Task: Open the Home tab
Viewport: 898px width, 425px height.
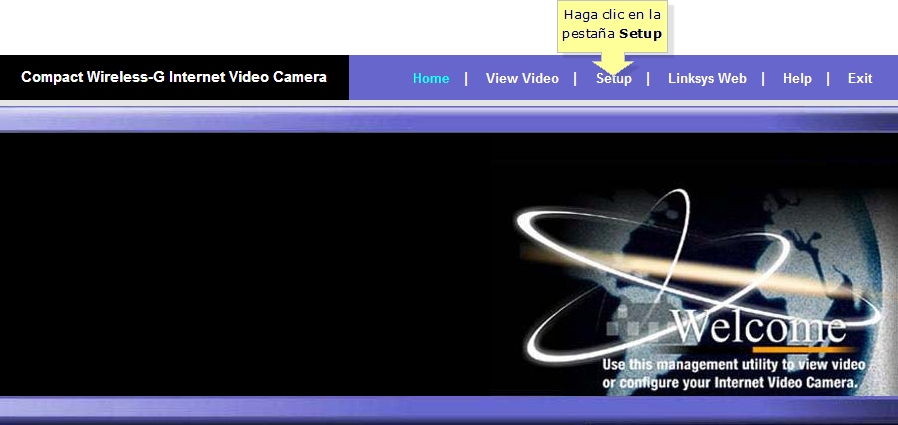Action: tap(431, 78)
